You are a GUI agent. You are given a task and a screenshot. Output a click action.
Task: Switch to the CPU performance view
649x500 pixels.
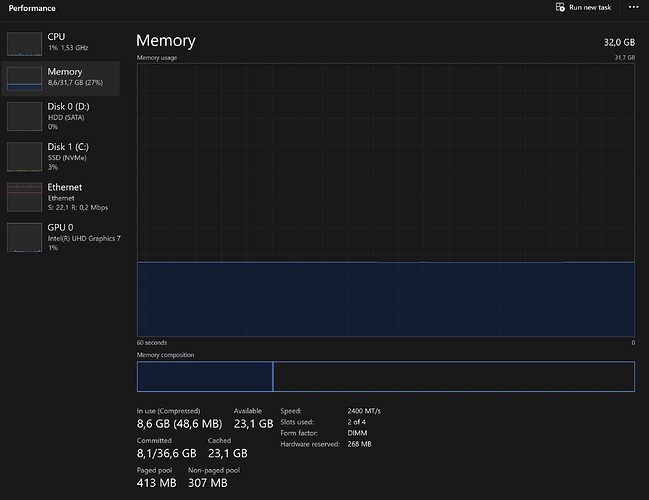tap(61, 42)
